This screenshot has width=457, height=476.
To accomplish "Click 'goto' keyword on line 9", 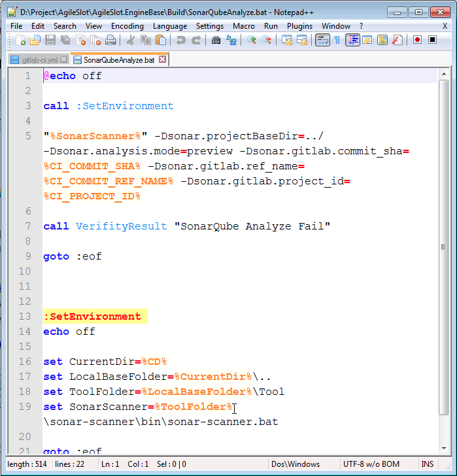I will click(56, 256).
